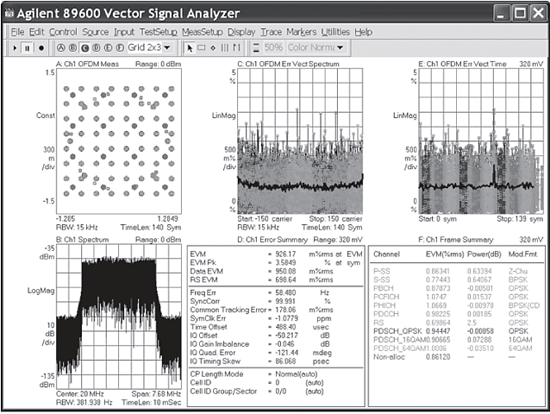Choose the pointer arrow tool
This screenshot has height=414, width=550.
click(x=190, y=48)
